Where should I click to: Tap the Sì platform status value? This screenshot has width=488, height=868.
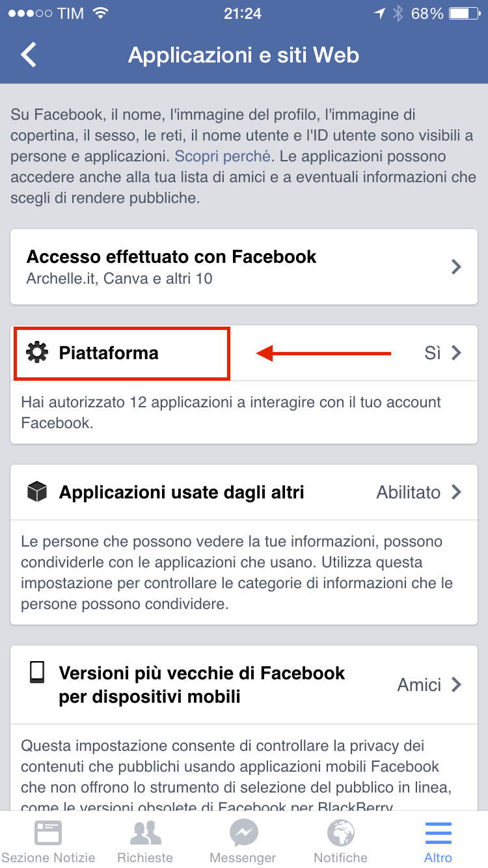pyautogui.click(x=433, y=353)
